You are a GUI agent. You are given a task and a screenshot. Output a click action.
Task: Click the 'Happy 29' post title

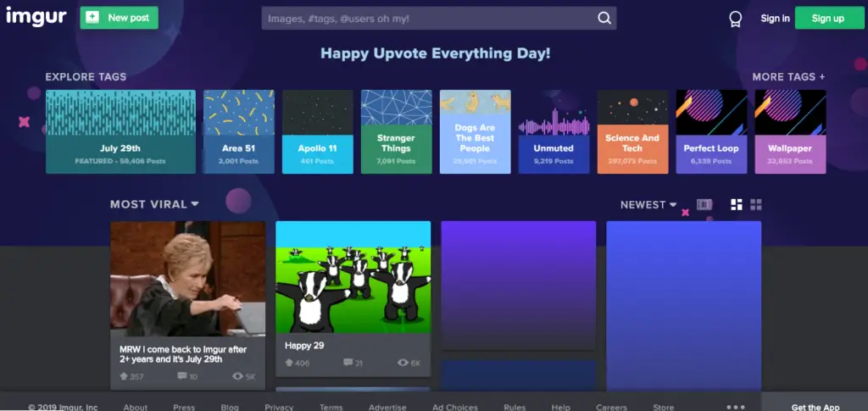pyautogui.click(x=304, y=345)
